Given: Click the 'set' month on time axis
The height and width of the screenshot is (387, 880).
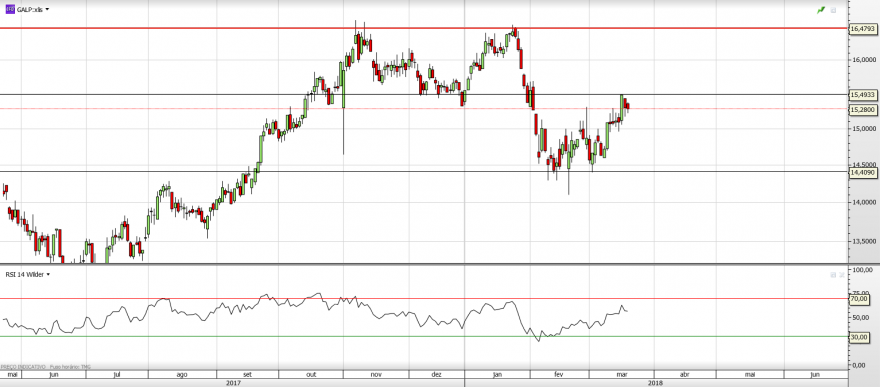Looking at the screenshot, I should coord(248,374).
